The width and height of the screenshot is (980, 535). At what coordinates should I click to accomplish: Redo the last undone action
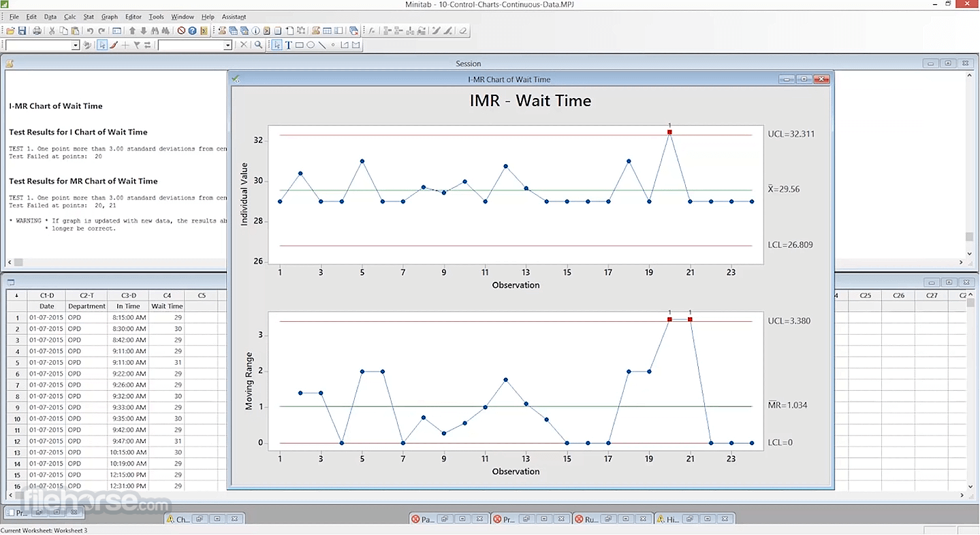[x=101, y=31]
